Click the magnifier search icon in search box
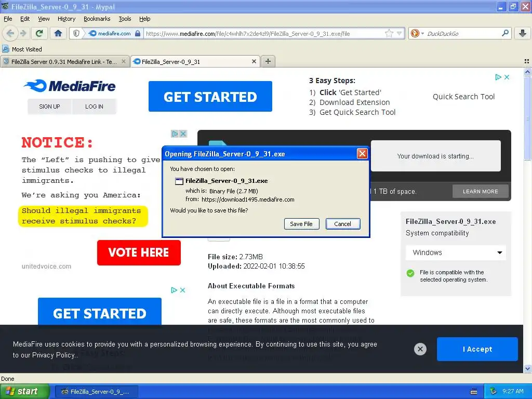This screenshot has width=532, height=399. coord(505,33)
